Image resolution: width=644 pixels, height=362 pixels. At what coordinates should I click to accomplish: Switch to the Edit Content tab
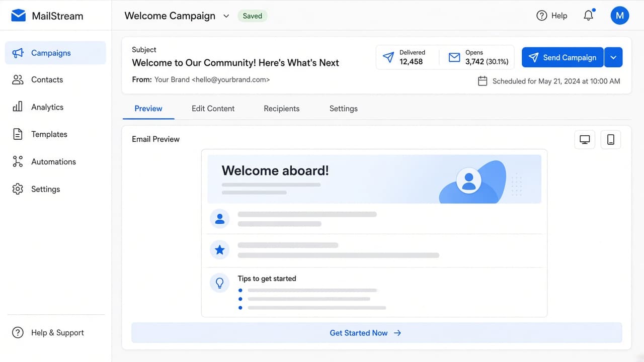(213, 109)
